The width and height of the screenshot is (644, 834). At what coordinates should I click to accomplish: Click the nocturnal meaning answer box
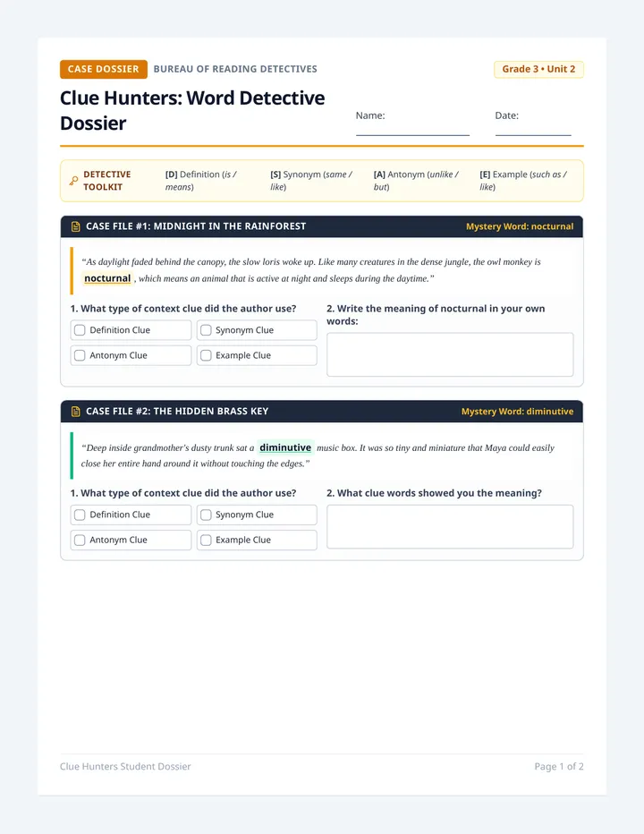450,354
